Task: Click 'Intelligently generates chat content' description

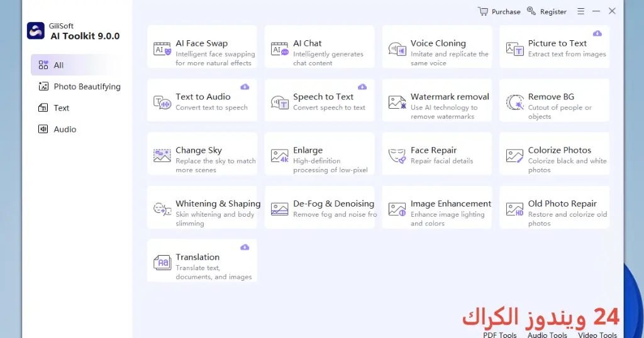Action: 328,58
